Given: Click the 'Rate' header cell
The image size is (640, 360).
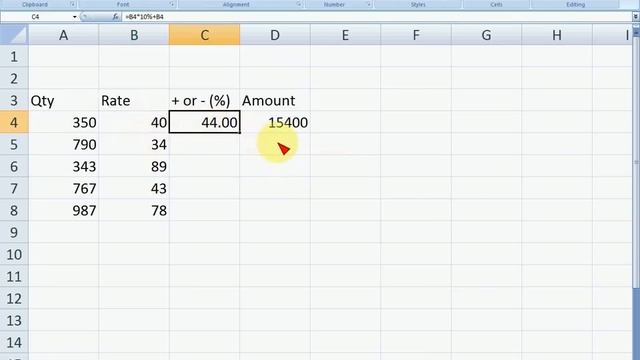Looking at the screenshot, I should [134, 100].
